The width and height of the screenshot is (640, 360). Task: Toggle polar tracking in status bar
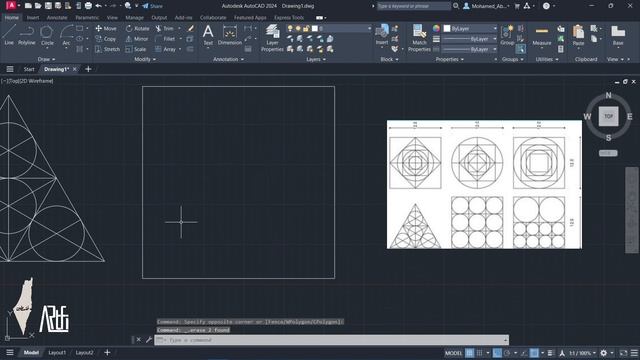[x=507, y=353]
